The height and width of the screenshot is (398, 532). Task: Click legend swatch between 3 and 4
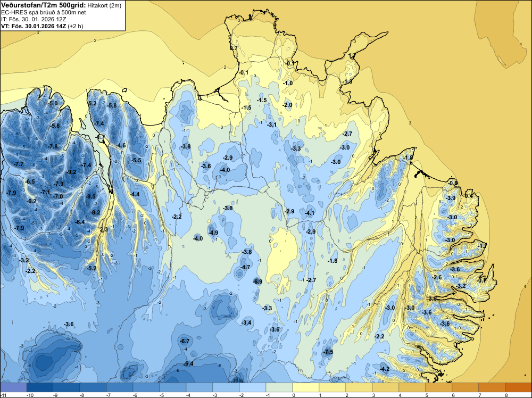point(385,387)
